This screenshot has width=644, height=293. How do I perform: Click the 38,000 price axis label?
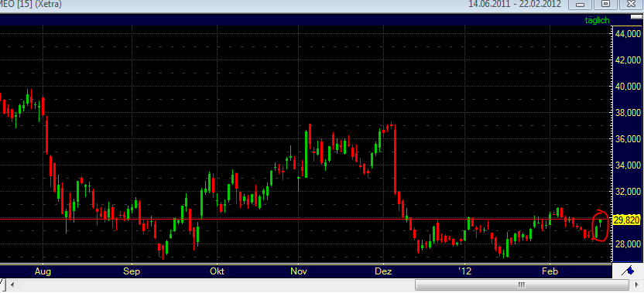tap(628, 112)
